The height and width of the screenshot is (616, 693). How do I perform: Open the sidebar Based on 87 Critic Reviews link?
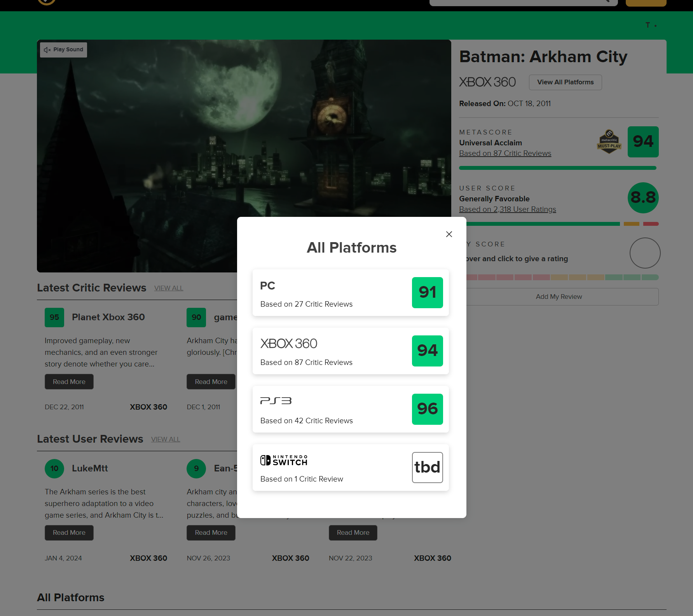coord(505,154)
